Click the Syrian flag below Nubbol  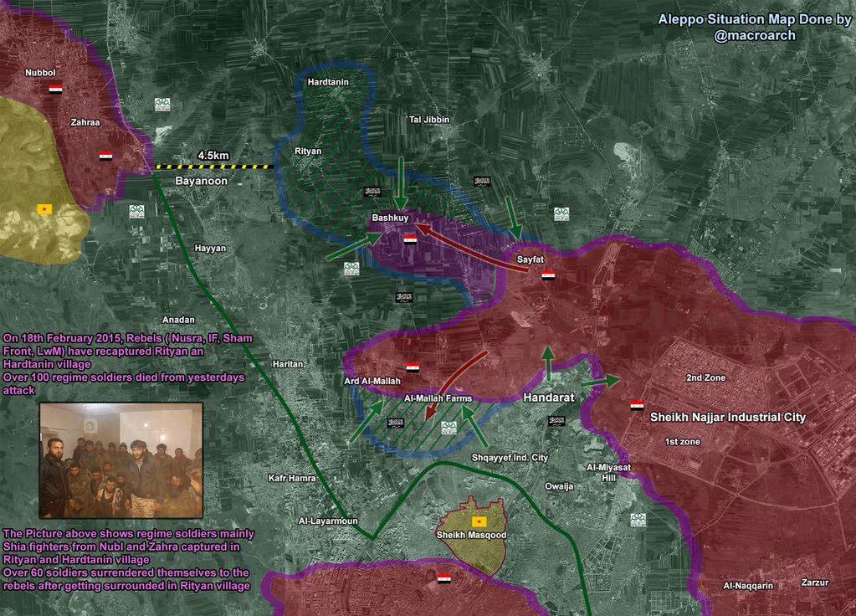(55, 89)
